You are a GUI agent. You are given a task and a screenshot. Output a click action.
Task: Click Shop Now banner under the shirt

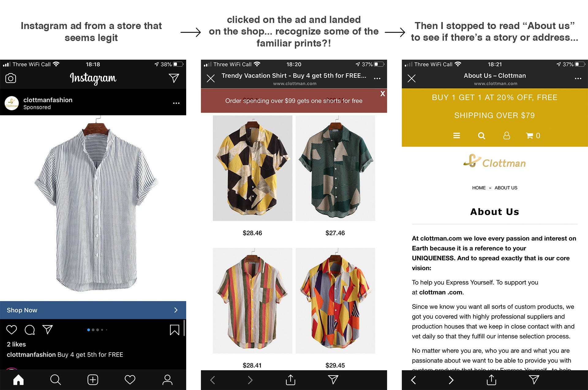(x=93, y=310)
